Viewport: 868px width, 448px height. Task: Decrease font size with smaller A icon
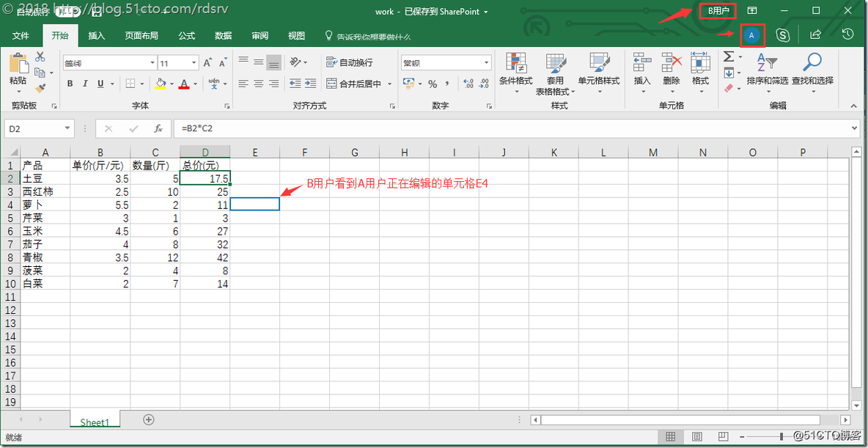tap(223, 62)
